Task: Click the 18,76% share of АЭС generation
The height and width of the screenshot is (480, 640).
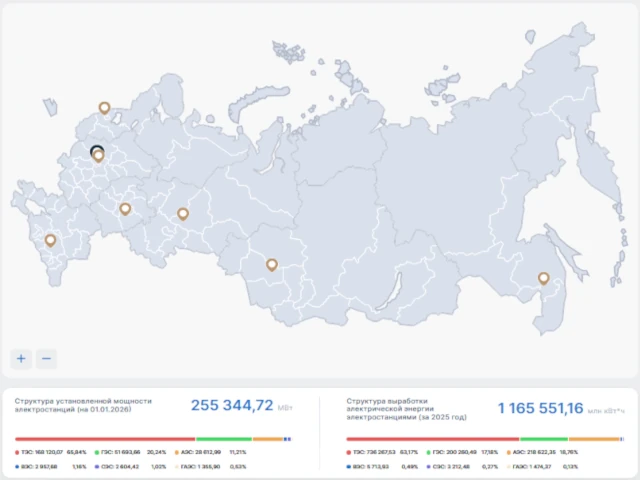Action: [x=570, y=452]
